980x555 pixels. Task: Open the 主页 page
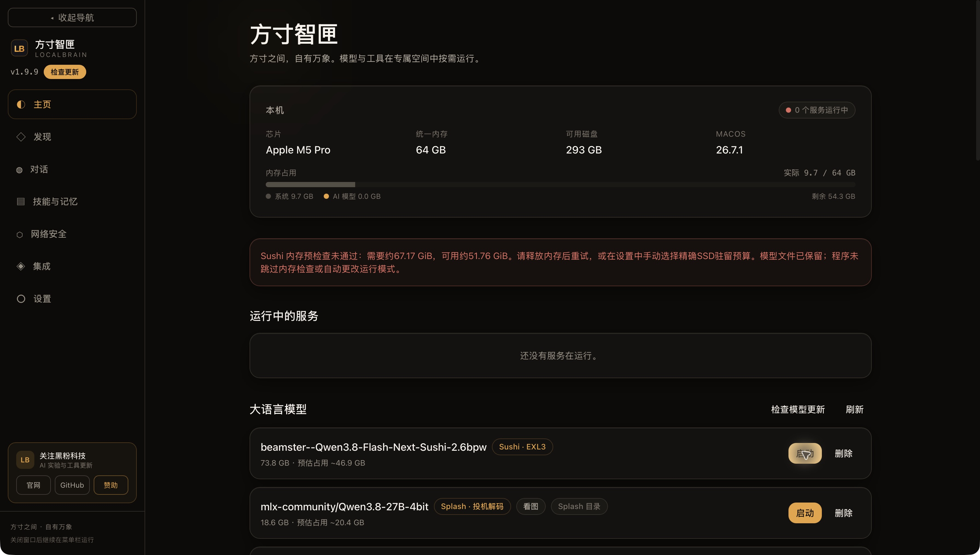72,105
